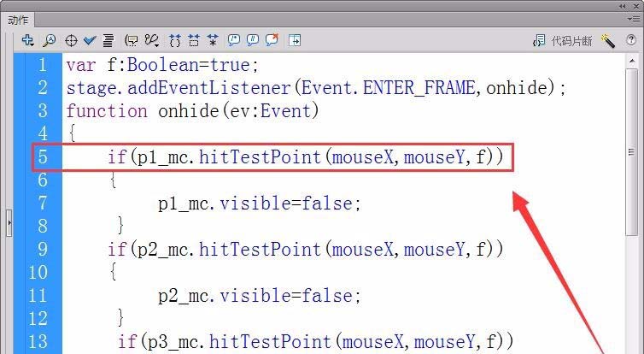Open the add new script item menu
This screenshot has width=644, height=354.
[27, 40]
